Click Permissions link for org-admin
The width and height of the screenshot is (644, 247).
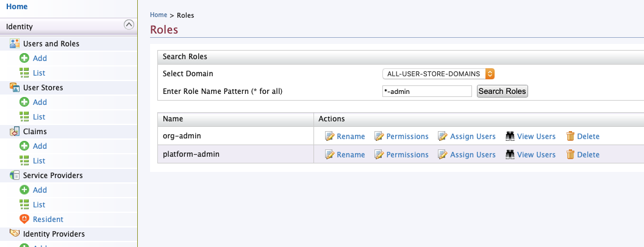point(407,137)
